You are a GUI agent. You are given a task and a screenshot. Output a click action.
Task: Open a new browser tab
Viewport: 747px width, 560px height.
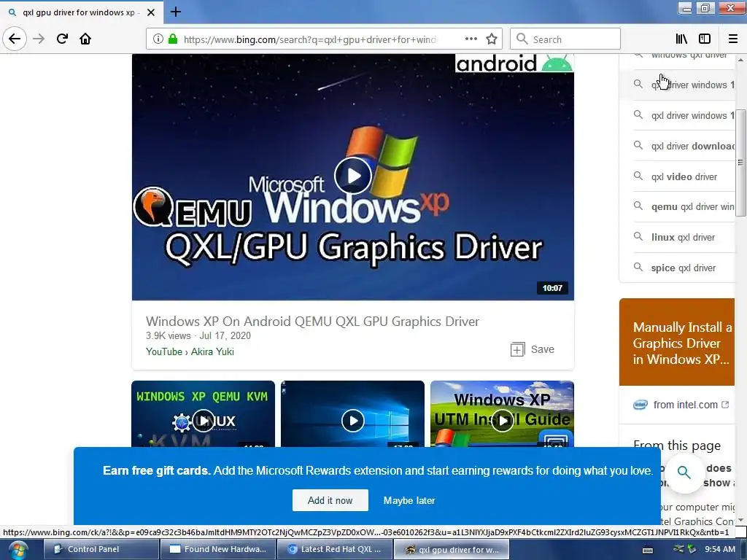(175, 12)
